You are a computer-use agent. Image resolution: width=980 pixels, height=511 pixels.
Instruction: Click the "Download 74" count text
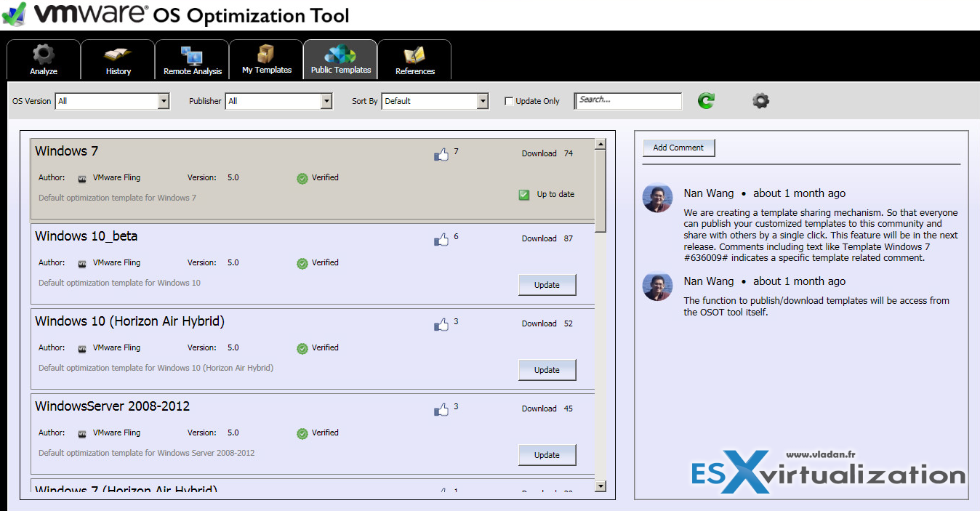click(547, 154)
